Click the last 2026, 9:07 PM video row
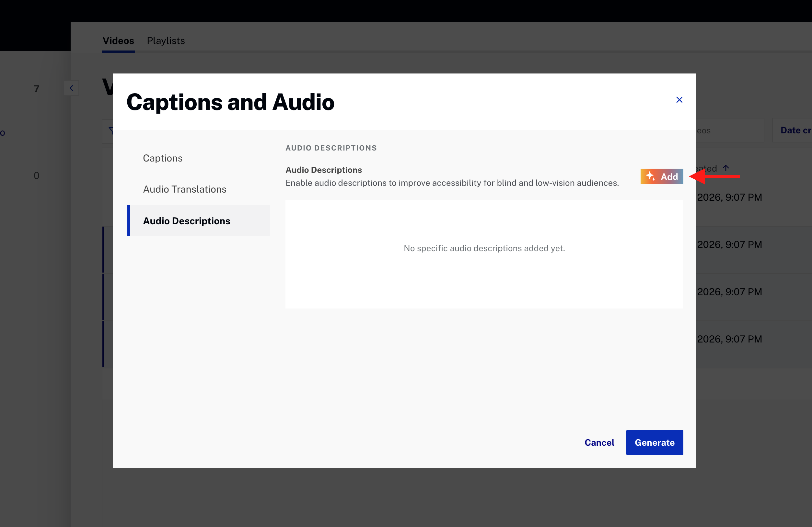 [x=730, y=339]
